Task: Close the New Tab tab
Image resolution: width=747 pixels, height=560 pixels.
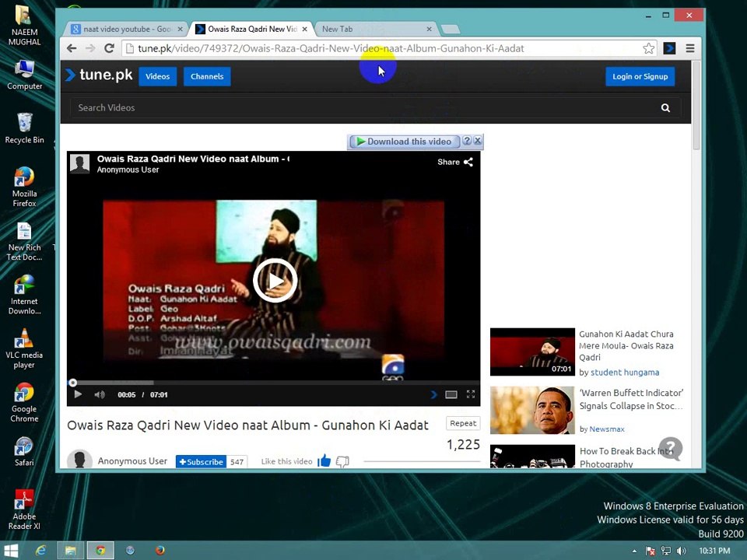Action: tap(429, 29)
